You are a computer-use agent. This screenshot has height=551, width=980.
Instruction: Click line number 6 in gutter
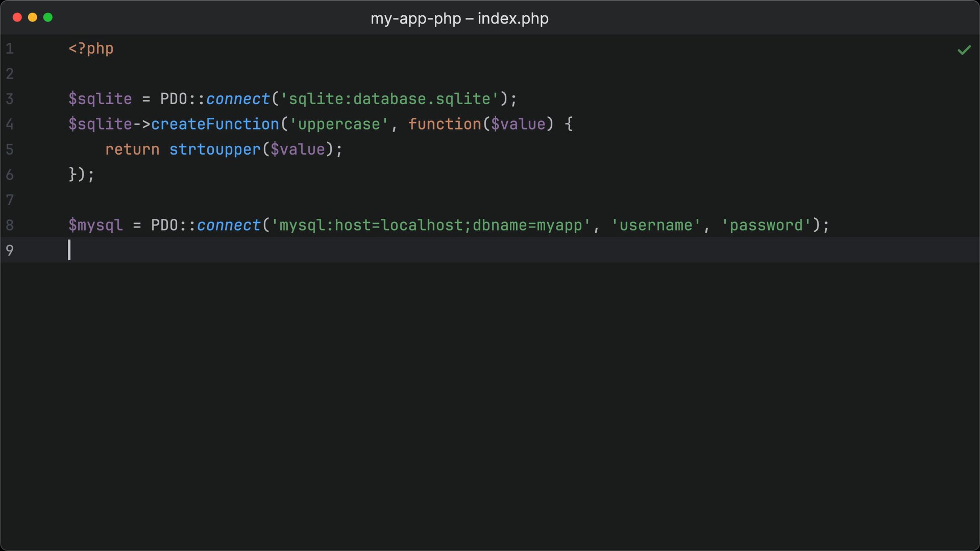[10, 174]
